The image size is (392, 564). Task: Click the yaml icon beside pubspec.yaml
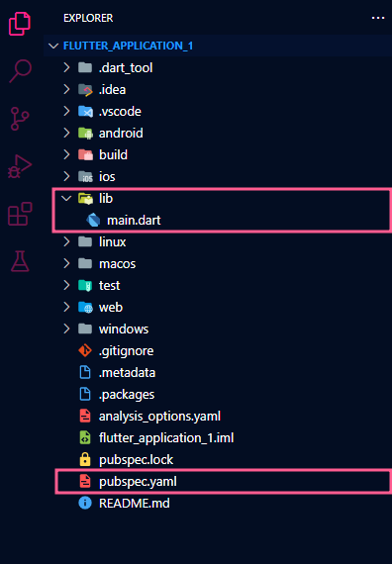[85, 481]
